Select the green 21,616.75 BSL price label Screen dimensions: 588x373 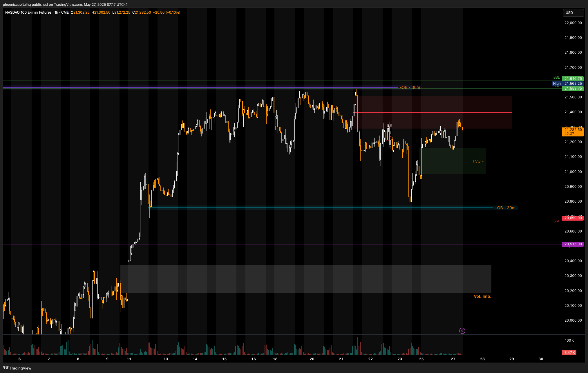coord(573,79)
